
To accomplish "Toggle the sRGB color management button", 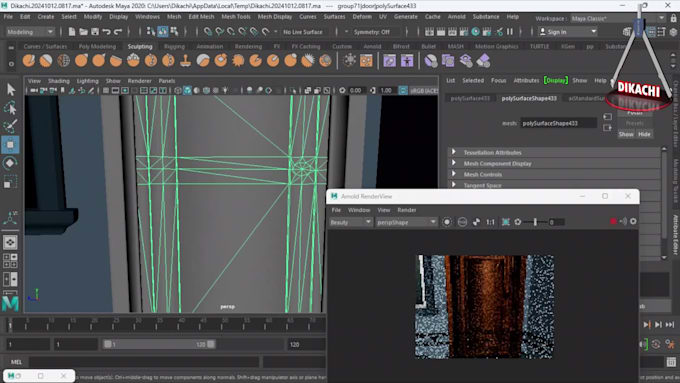I will 403,90.
